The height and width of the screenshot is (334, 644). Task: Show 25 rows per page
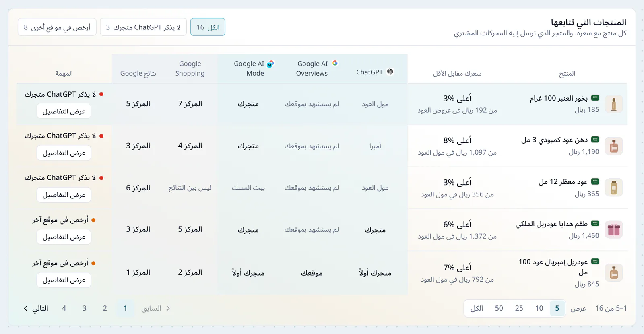tap(519, 308)
